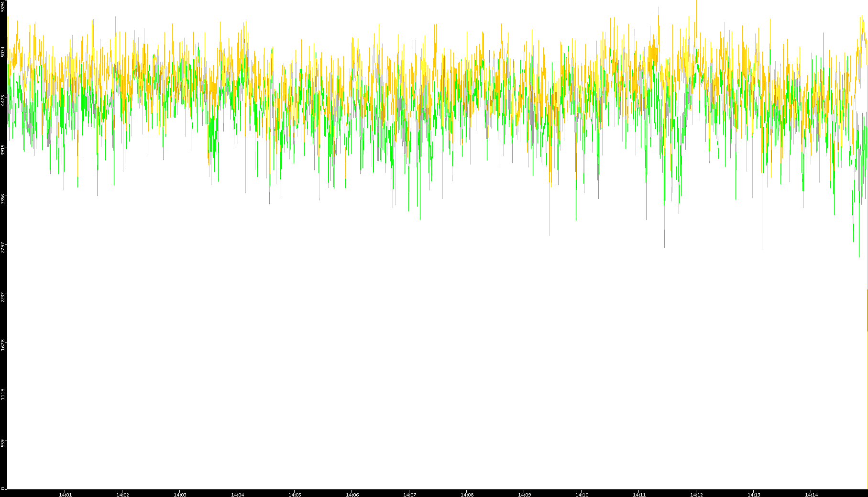Screen dimensions: 868x497
Task: Click the 559 value on the vertical axis
Action: (x=3, y=443)
